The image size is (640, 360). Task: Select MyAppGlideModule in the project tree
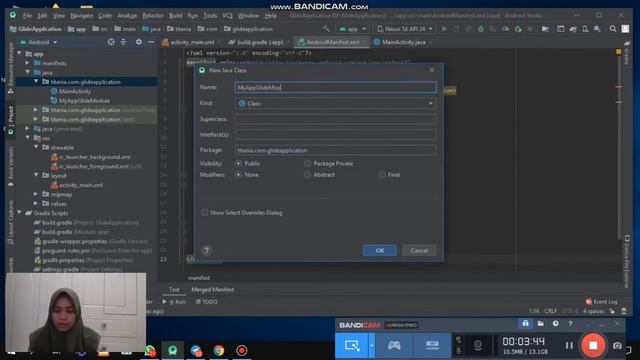pos(84,100)
